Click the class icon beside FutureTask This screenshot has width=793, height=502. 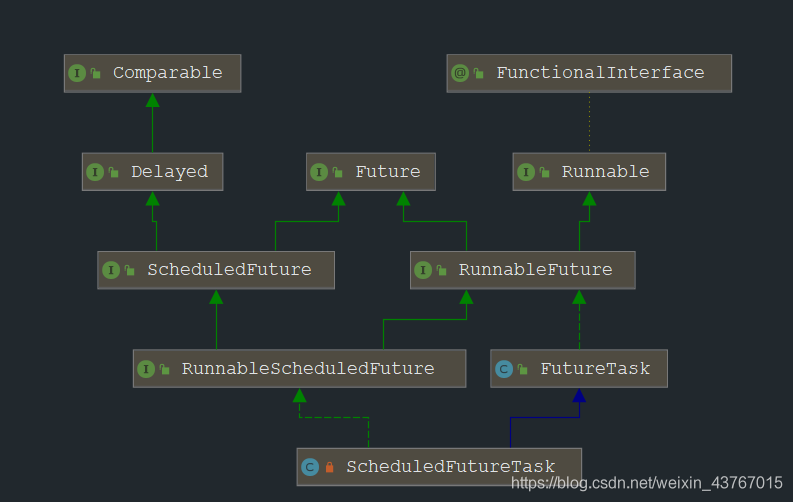504,369
